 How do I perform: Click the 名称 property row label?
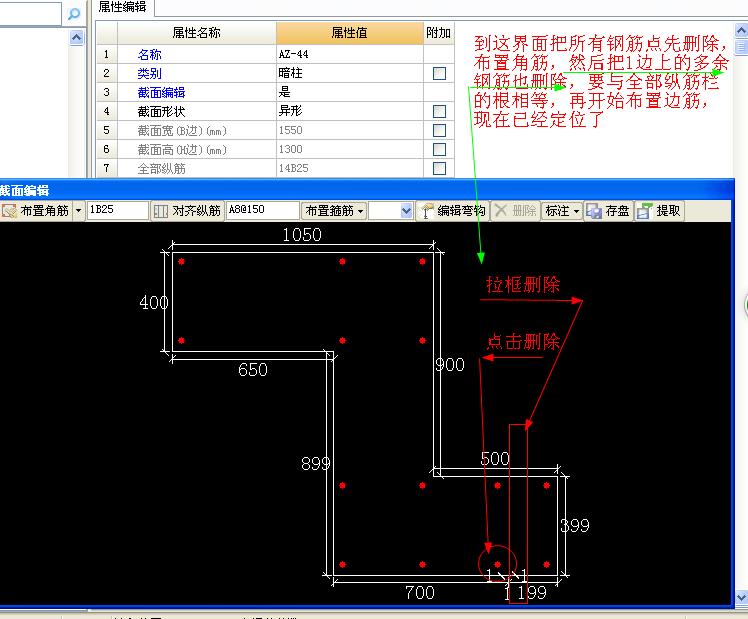click(149, 54)
